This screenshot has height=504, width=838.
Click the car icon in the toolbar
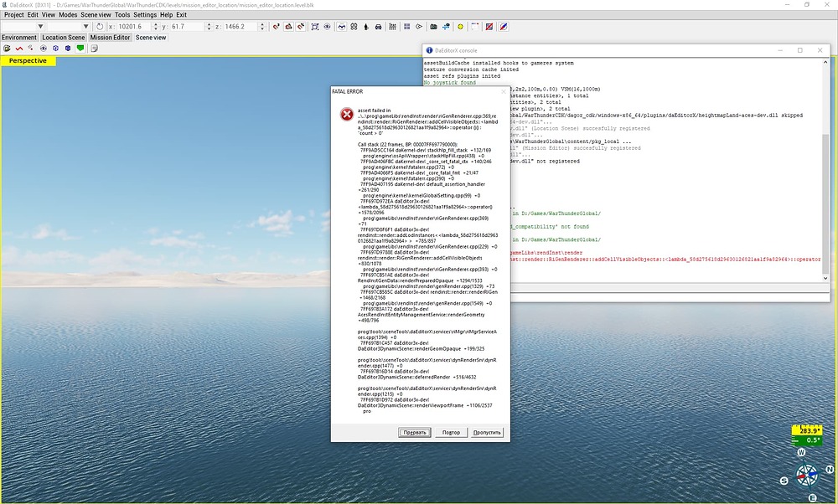378,27
